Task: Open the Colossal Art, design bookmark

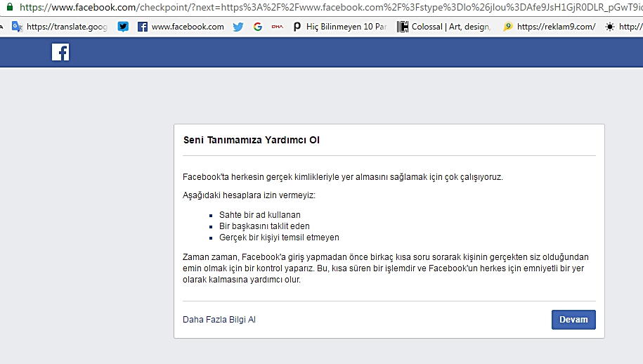Action: tap(443, 27)
